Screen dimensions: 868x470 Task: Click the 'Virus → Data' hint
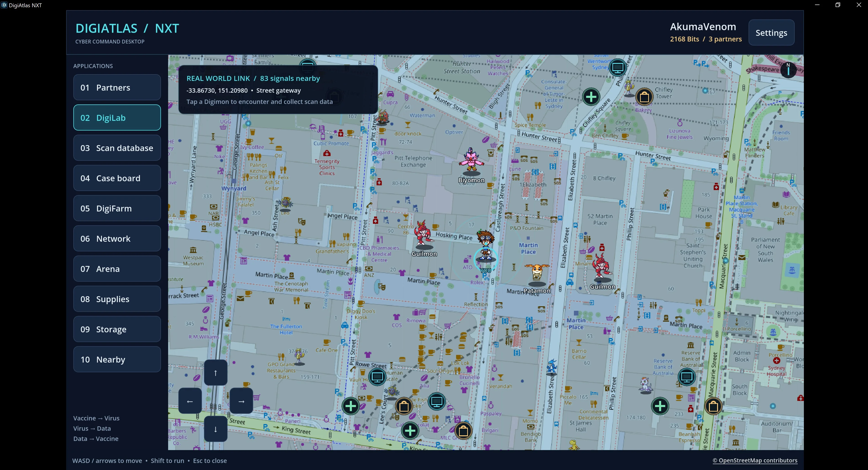pos(92,429)
